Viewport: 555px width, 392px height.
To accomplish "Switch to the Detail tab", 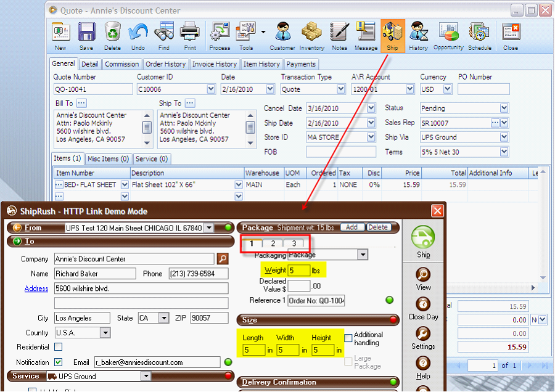I will [x=90, y=64].
